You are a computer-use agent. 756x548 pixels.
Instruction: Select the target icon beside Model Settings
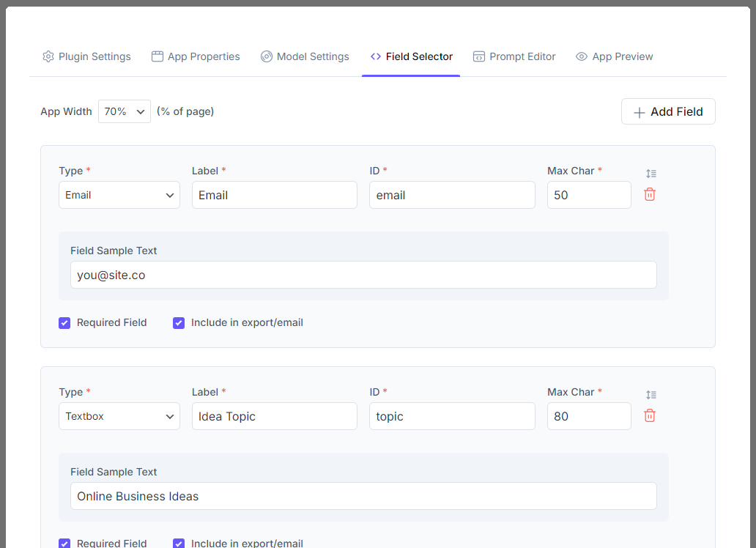(x=265, y=56)
